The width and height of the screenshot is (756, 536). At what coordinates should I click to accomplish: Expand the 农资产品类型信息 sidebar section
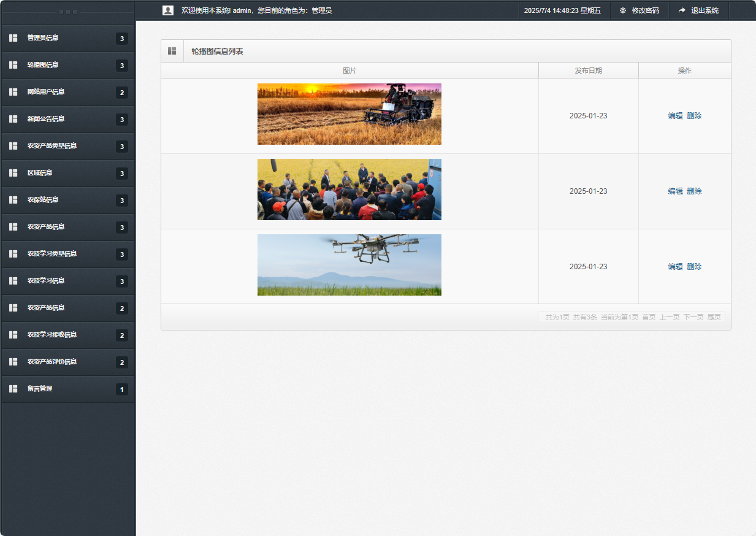52,146
